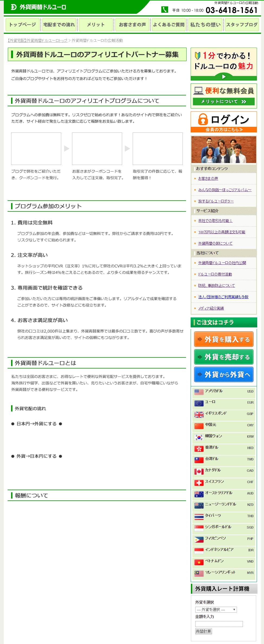Open the お客さまの声 sidebar link
The height and width of the screenshot is (644, 264).
(x=208, y=178)
